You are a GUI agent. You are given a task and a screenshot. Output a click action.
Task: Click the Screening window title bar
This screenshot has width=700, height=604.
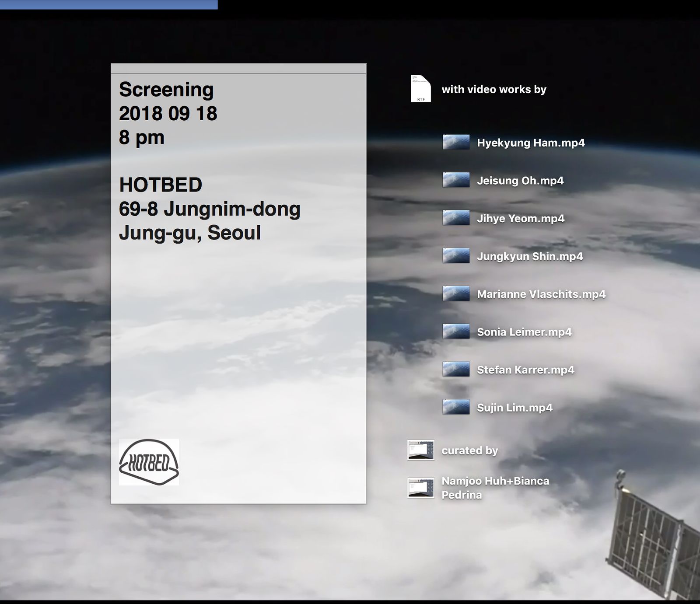click(x=238, y=69)
